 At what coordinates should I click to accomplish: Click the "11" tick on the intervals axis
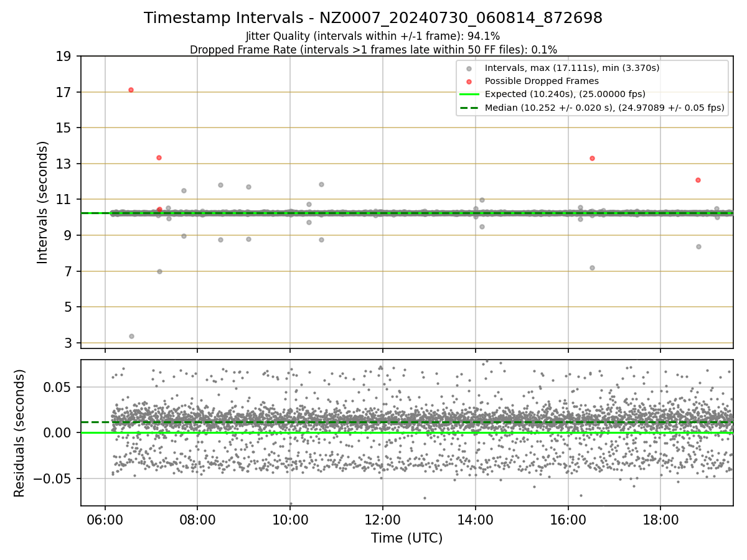pyautogui.click(x=64, y=199)
